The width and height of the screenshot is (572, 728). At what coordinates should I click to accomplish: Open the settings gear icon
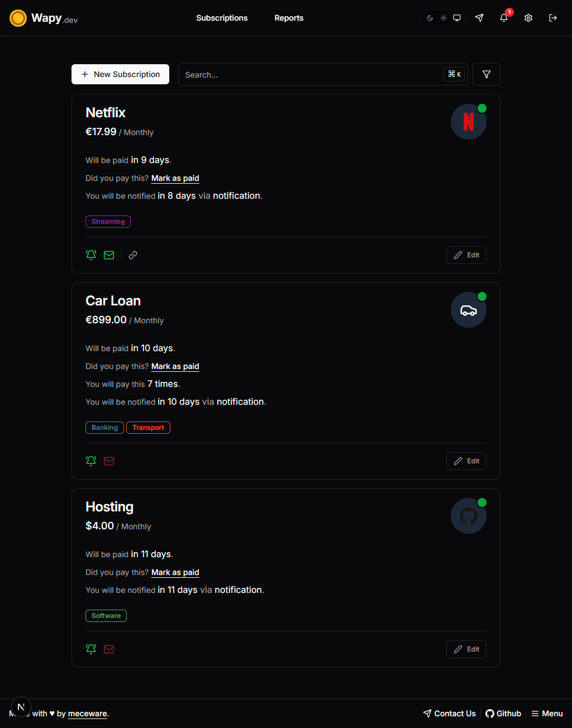pos(528,18)
